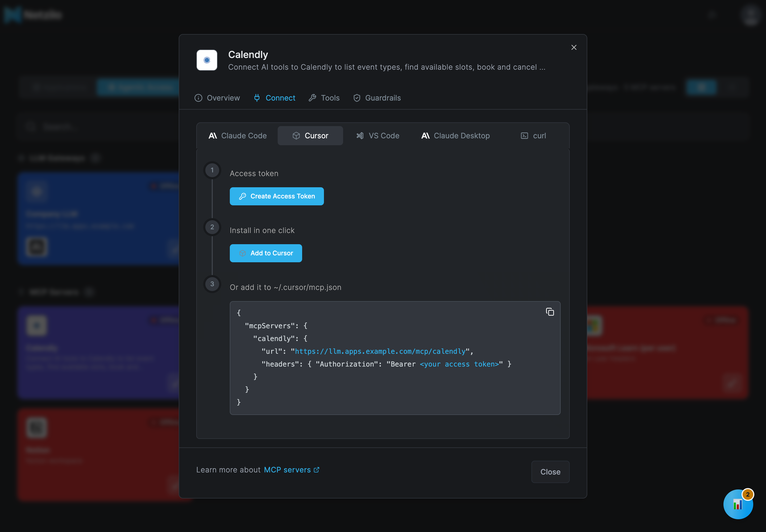Copy the mcp.json code snippet
Image resolution: width=766 pixels, height=532 pixels.
tap(550, 312)
